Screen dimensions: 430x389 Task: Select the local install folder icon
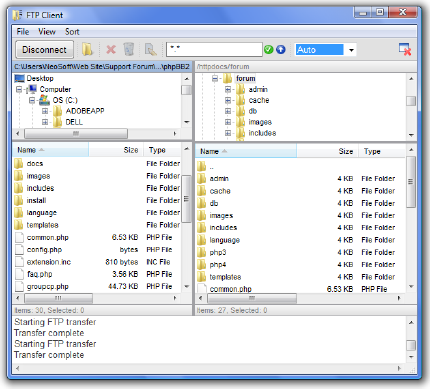coord(19,200)
